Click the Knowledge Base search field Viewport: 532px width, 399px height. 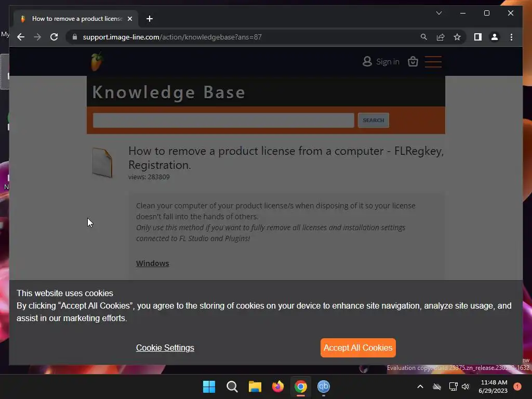[x=223, y=121]
